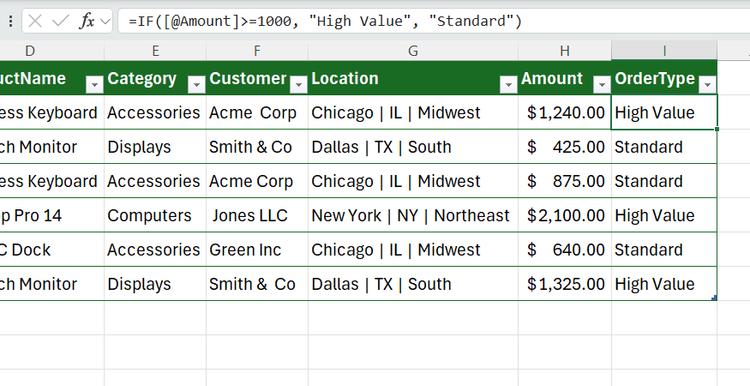Open the Customer column filter dropdown
This screenshot has width=750, height=386.
(x=298, y=85)
